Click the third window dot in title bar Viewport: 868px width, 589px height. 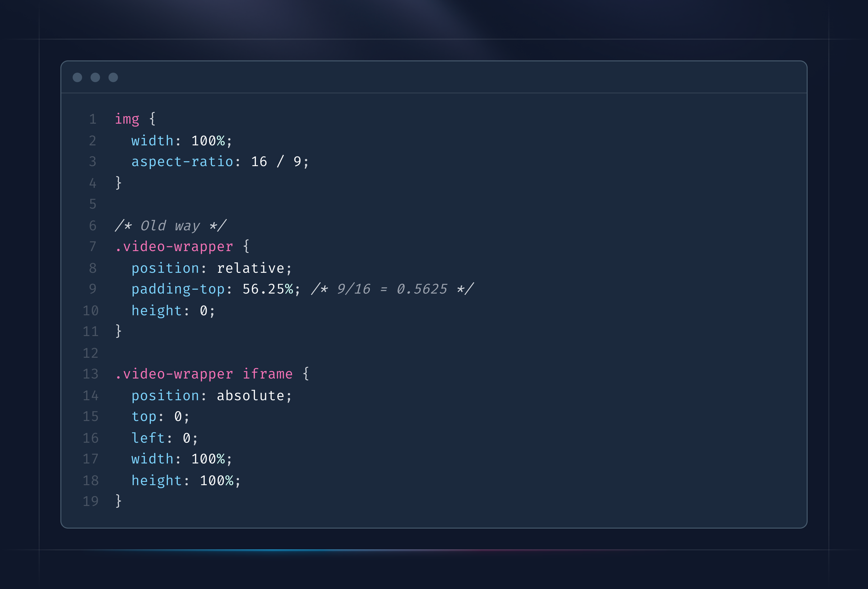click(113, 77)
